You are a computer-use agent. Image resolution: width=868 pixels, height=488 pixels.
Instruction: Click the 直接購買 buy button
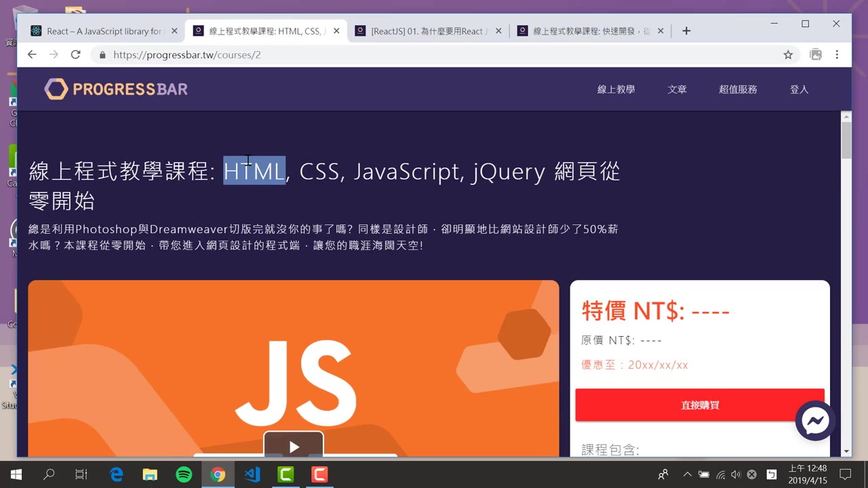tap(700, 405)
